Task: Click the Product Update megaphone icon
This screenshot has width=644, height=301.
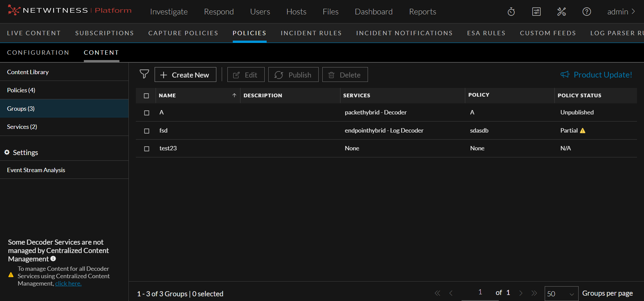Action: tap(565, 74)
